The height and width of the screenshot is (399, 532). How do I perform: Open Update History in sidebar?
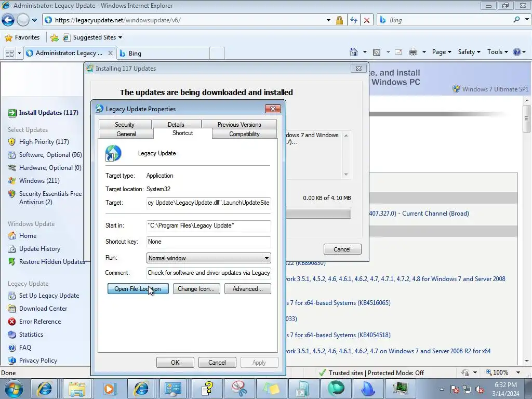coord(39,249)
